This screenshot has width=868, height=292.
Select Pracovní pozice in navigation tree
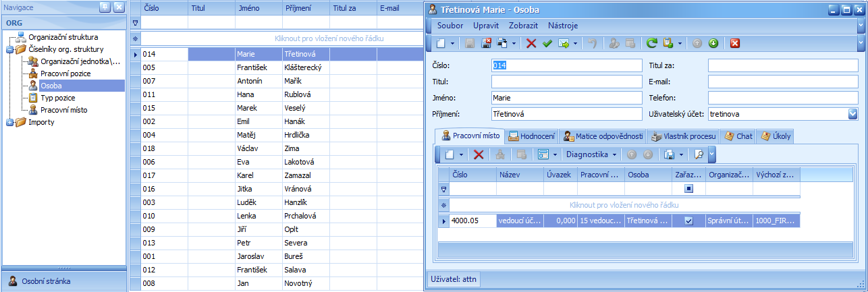pyautogui.click(x=65, y=74)
